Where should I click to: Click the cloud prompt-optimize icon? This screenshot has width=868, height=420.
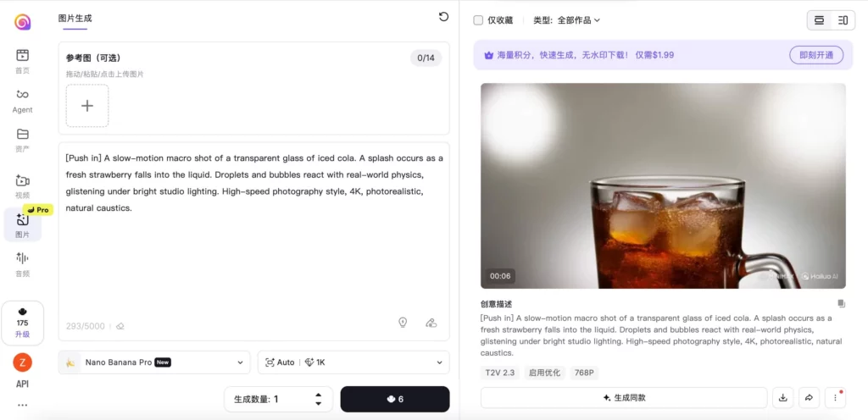(431, 323)
